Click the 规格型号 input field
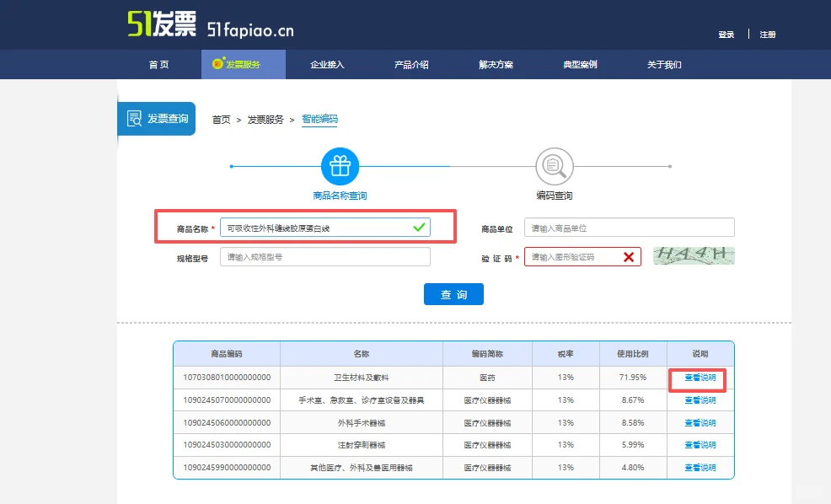 [x=324, y=256]
